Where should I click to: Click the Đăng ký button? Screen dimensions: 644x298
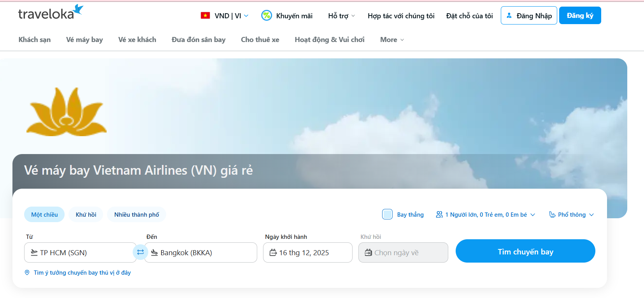(580, 16)
